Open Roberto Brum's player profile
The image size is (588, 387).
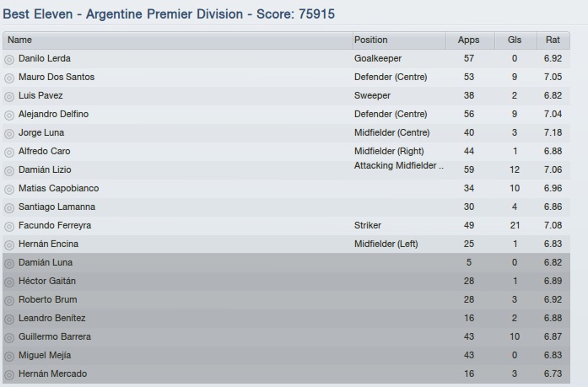(46, 299)
